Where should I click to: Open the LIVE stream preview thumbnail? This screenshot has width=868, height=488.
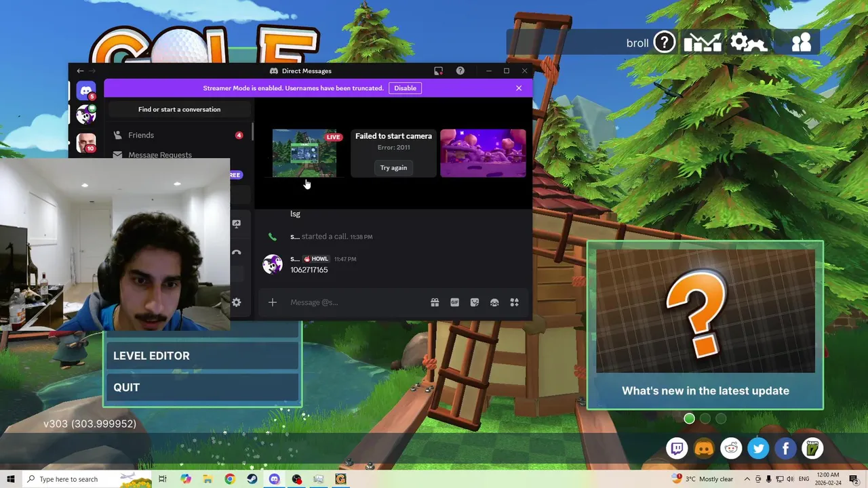click(x=304, y=153)
